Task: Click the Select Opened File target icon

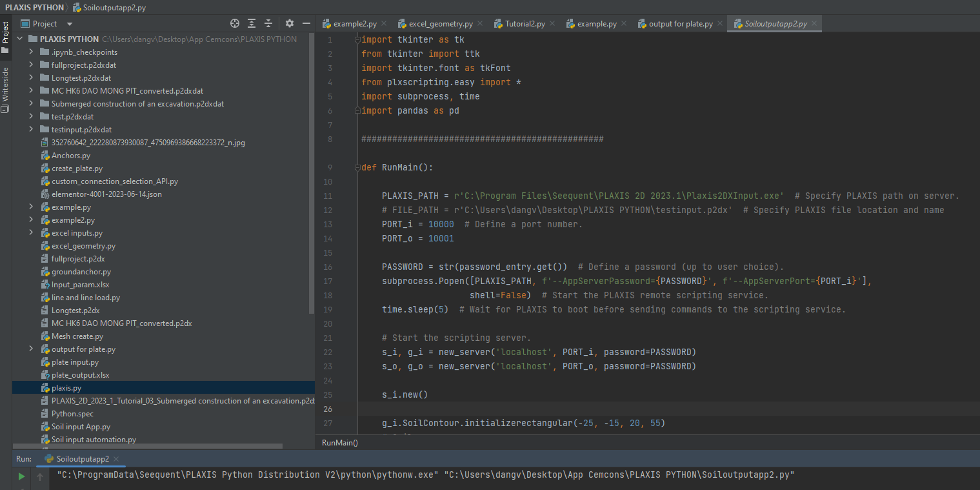Action: pyautogui.click(x=235, y=23)
